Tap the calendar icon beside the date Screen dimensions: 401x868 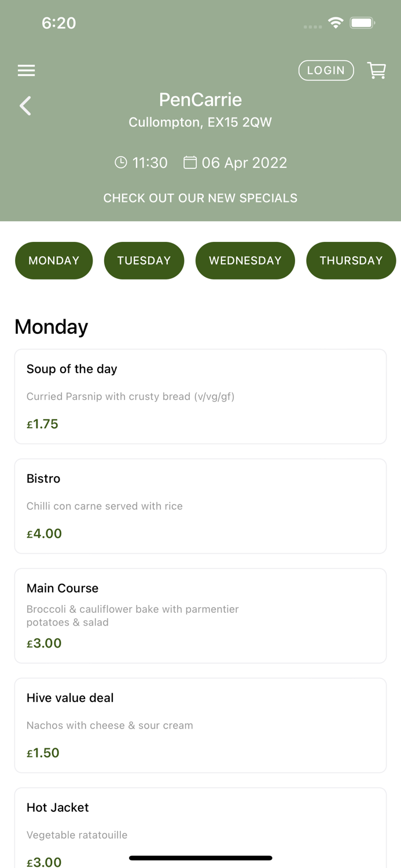(190, 163)
